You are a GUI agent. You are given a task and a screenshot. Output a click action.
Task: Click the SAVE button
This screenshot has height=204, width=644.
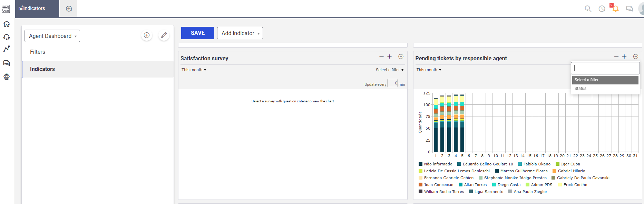point(198,33)
